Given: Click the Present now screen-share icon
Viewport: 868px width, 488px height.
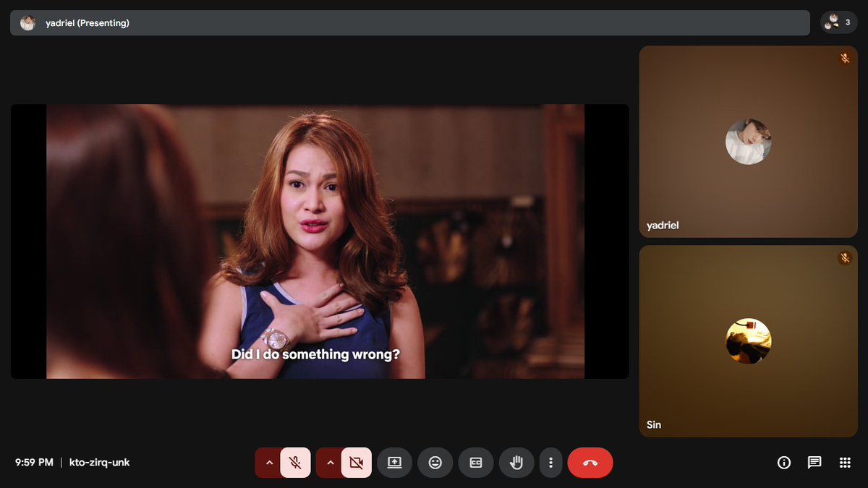Looking at the screenshot, I should tap(394, 463).
